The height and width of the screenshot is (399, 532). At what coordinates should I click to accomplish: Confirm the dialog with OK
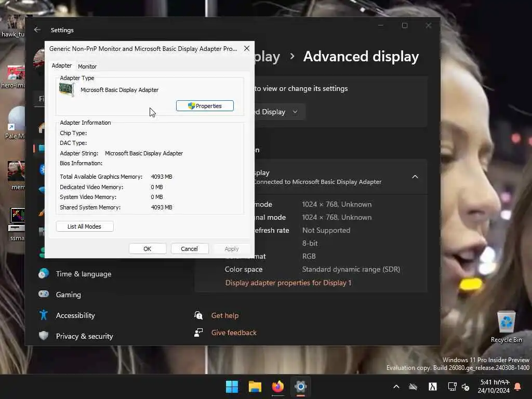147,249
